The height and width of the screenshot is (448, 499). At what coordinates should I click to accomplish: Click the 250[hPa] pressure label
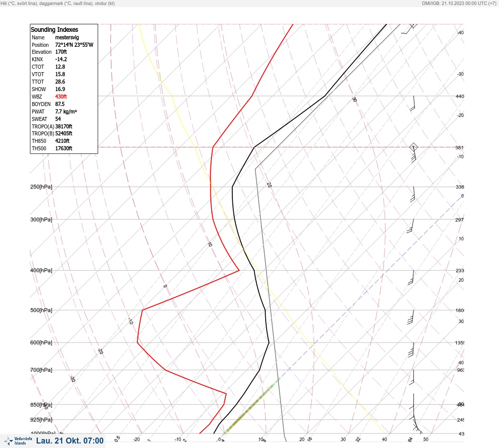click(41, 187)
